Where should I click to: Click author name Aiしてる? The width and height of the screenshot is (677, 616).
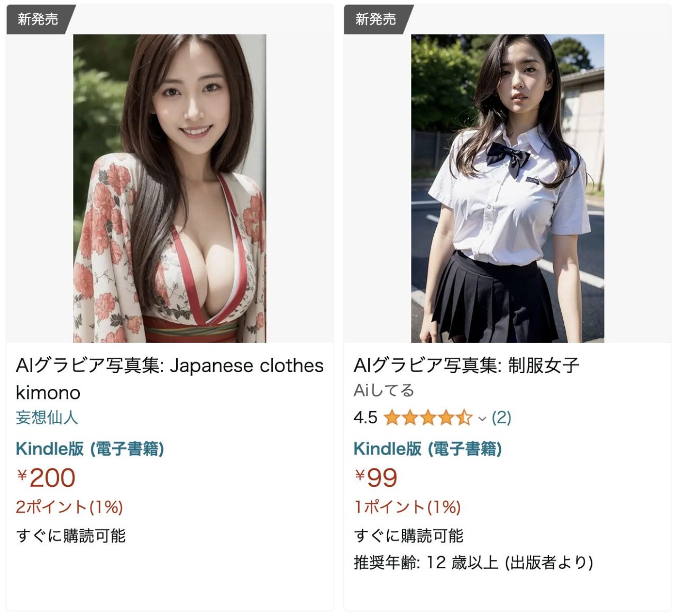tap(383, 391)
